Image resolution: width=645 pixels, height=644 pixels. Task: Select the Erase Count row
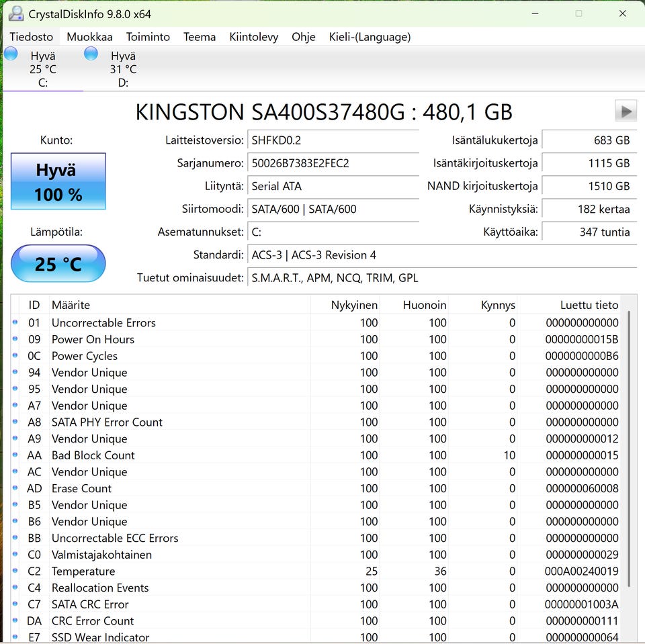click(81, 488)
